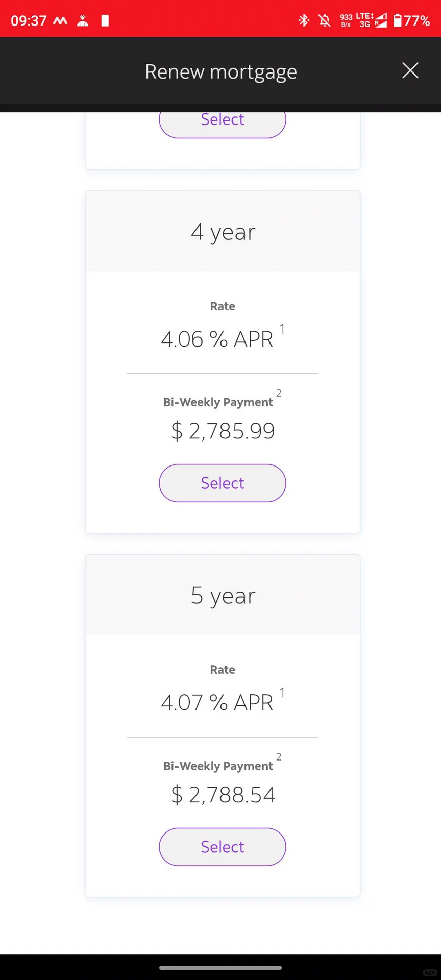Image resolution: width=441 pixels, height=980 pixels.
Task: Tap the status bar clock showing 09:37
Action: [x=29, y=21]
